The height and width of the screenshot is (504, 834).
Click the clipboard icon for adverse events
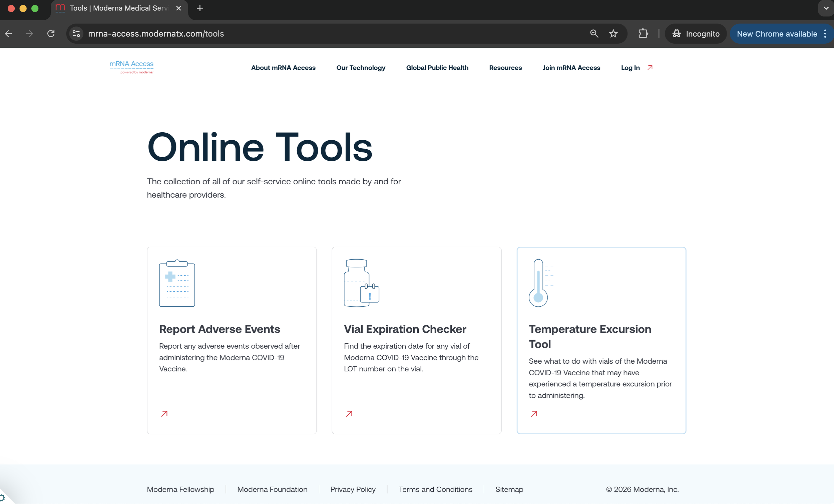click(177, 283)
